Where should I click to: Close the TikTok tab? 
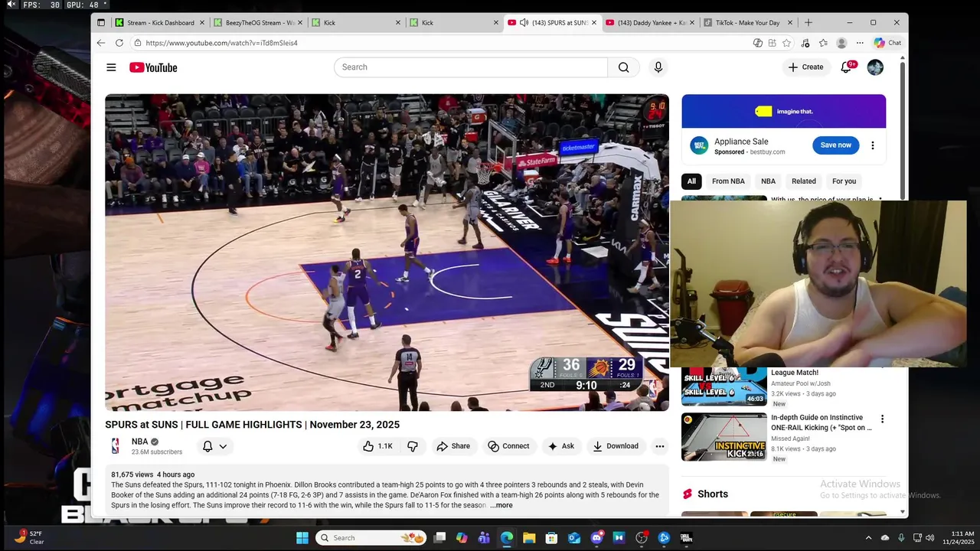[790, 23]
